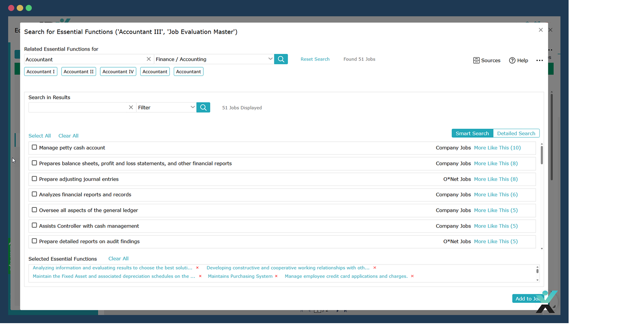
Task: Click the Accountant IV suggestion tag
Action: pyautogui.click(x=118, y=72)
